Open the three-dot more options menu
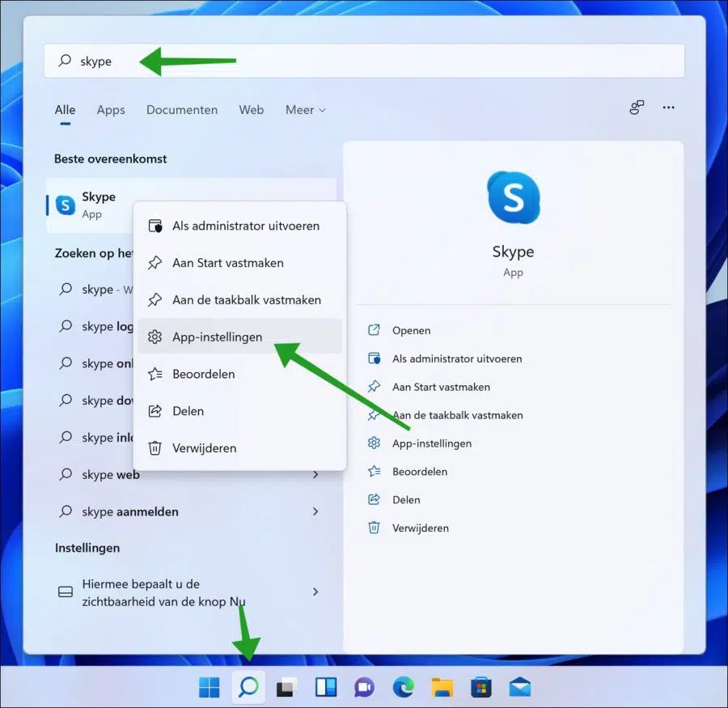The image size is (728, 708). point(669,108)
